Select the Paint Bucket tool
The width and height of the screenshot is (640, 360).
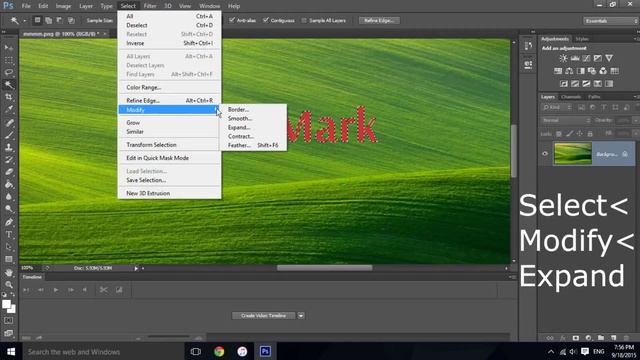point(9,184)
